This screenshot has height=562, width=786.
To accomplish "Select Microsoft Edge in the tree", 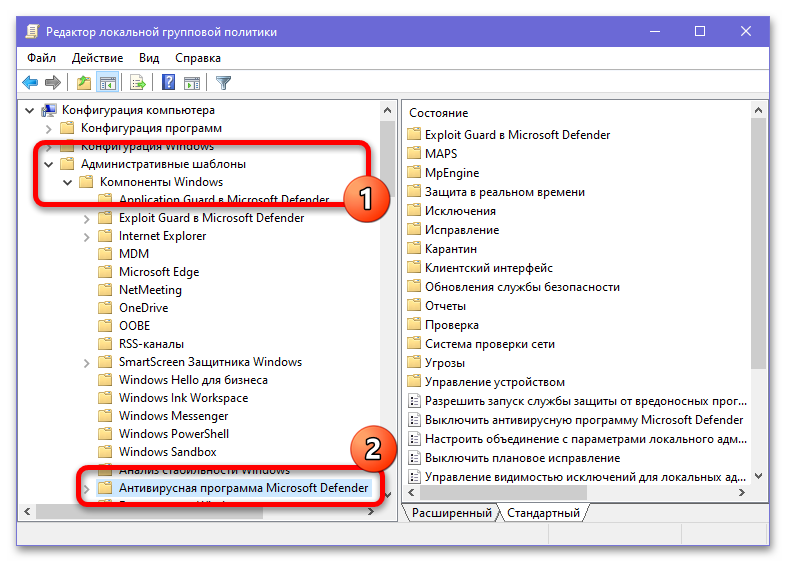I will point(159,272).
